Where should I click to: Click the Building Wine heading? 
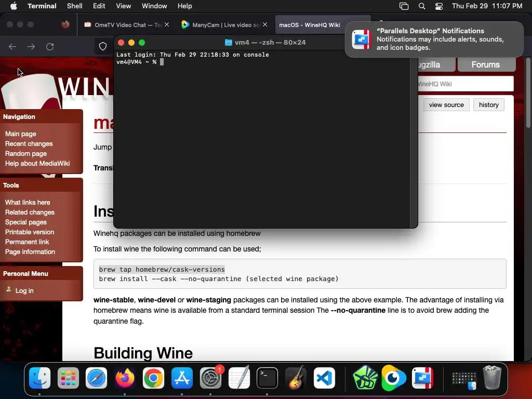tap(143, 353)
